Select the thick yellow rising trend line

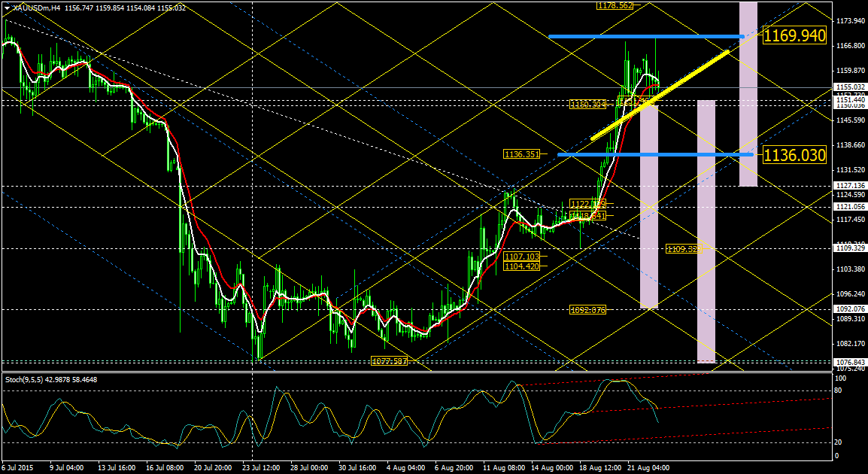(660, 95)
